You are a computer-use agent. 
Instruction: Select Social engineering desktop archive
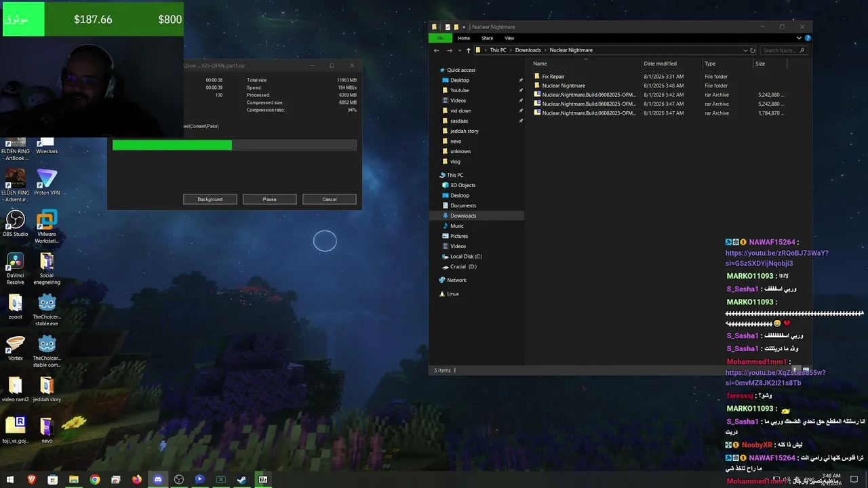click(47, 268)
